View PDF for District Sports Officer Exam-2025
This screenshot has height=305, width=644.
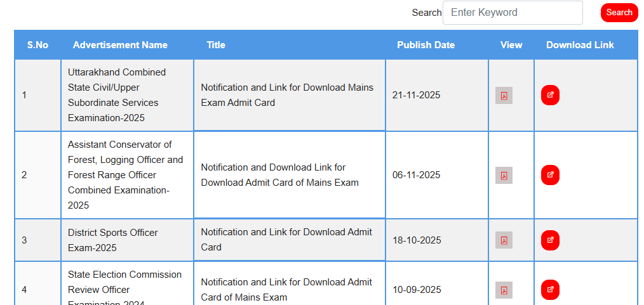504,240
